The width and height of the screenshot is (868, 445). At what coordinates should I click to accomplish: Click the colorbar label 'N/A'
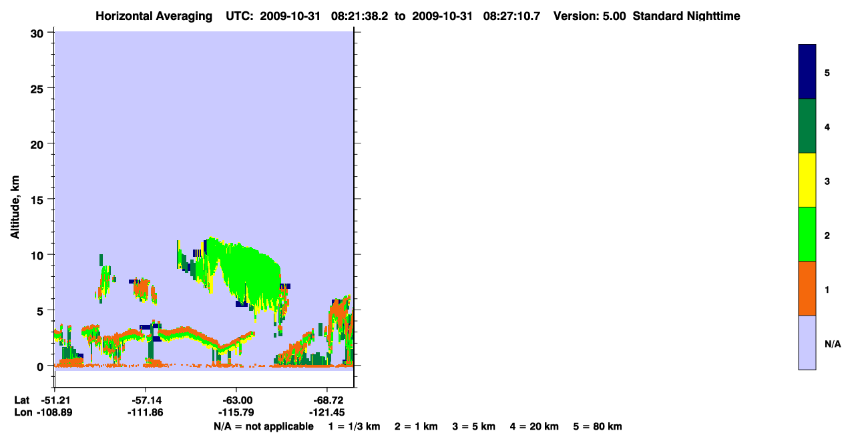[x=833, y=344]
